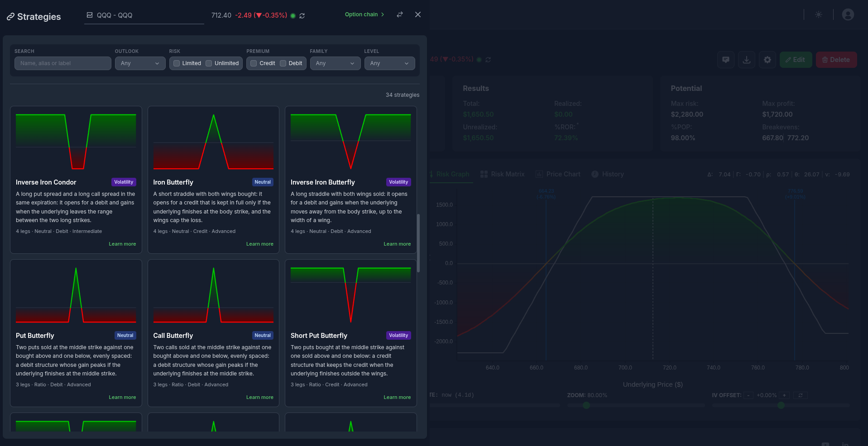Click the Put Butterfly Neutral tag

[x=125, y=335]
